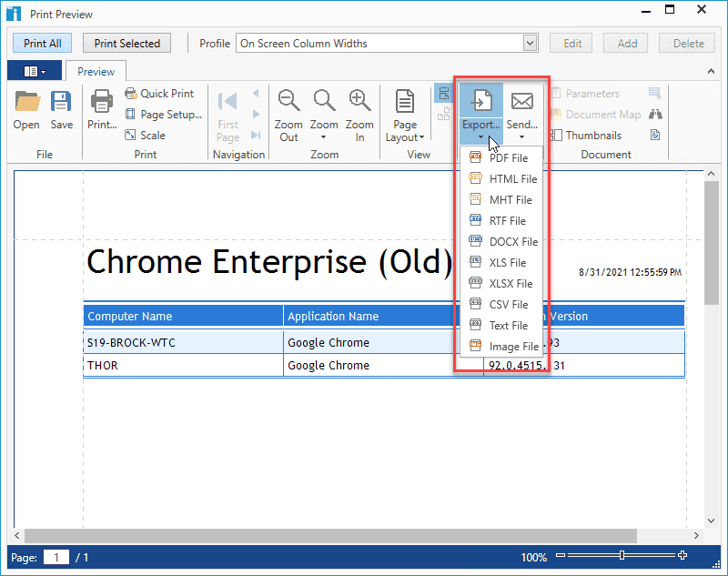
Task: Click the Scale tool
Action: (x=145, y=135)
